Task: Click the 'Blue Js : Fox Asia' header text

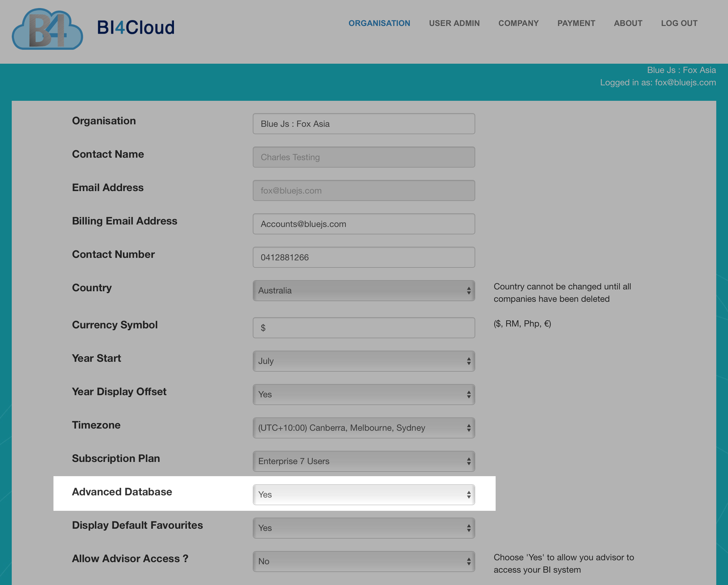Action: click(x=681, y=70)
